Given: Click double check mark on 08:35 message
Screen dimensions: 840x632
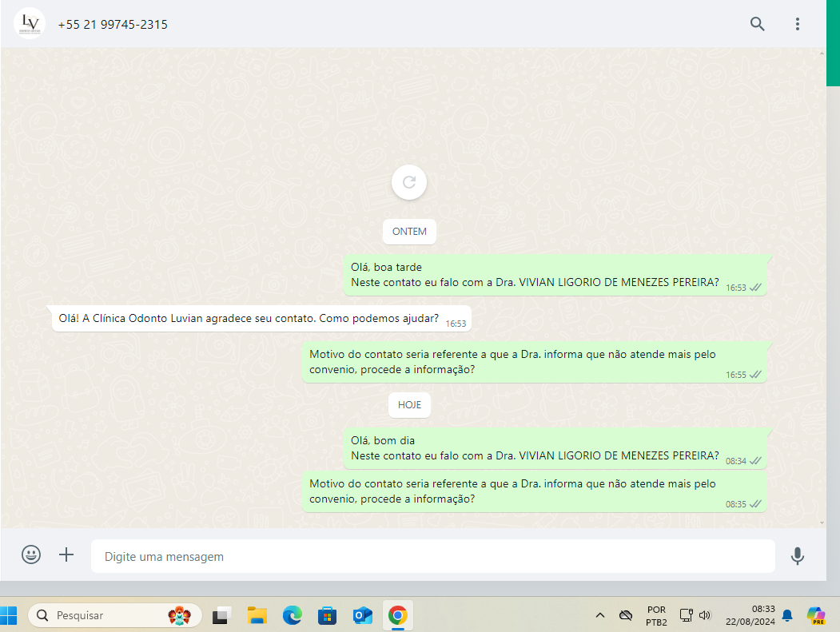Looking at the screenshot, I should pyautogui.click(x=755, y=504).
